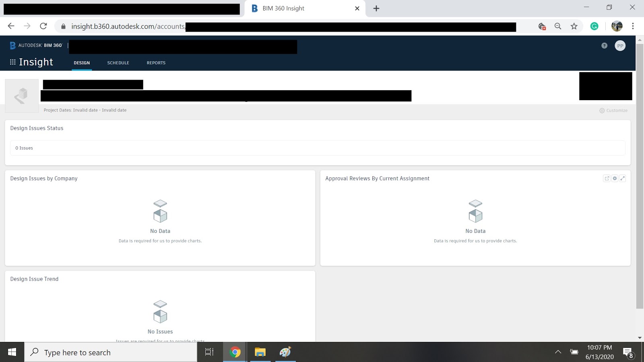Bookmark the page via the star icon
Viewport: 644px width, 362px height.
574,26
